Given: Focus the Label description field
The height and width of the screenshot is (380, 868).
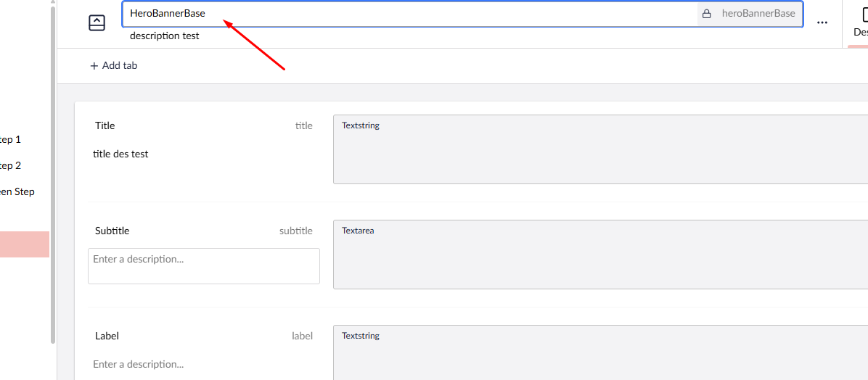Looking at the screenshot, I should 203,365.
